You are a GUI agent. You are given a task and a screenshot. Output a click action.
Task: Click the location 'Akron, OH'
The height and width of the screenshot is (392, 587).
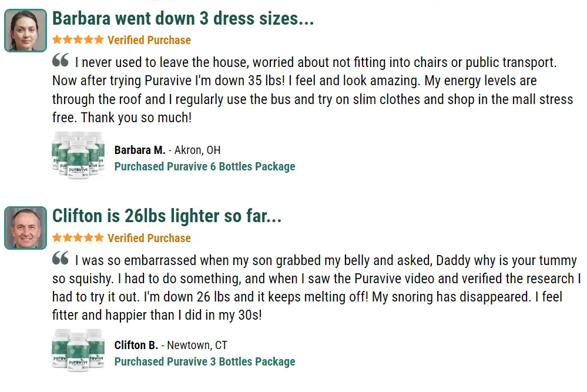point(197,150)
